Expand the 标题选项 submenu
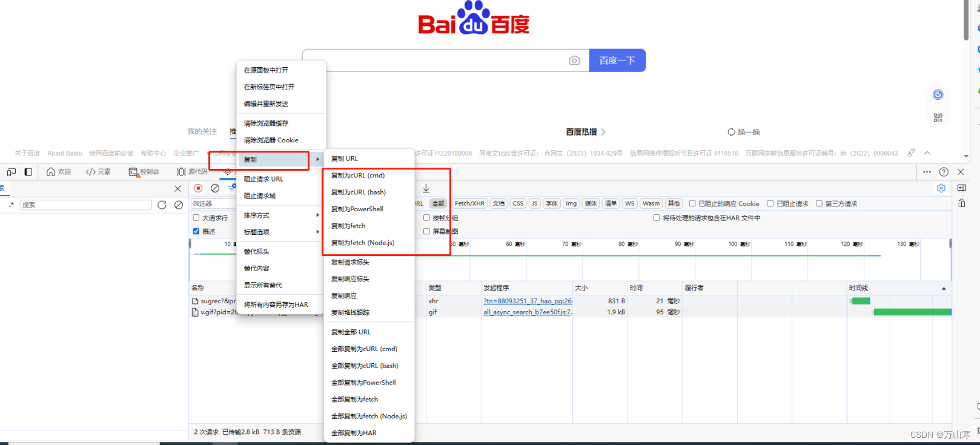Image resolution: width=980 pixels, height=445 pixels. (281, 232)
